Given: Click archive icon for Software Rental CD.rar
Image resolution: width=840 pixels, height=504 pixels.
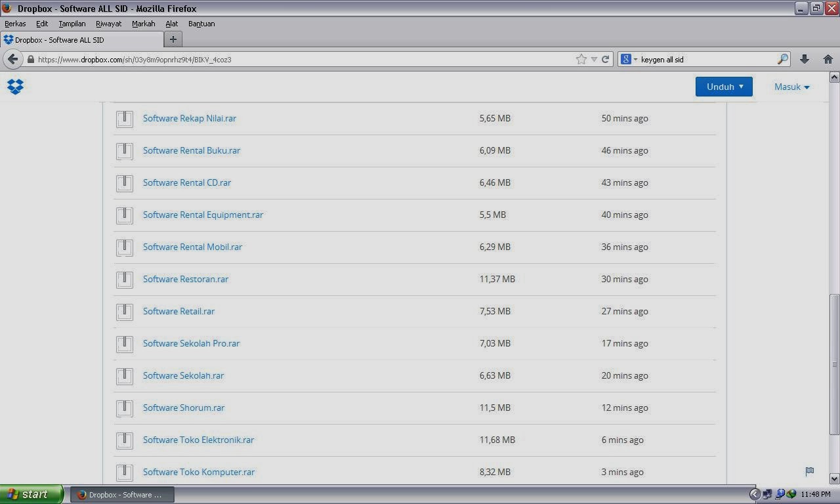Looking at the screenshot, I should tap(125, 183).
